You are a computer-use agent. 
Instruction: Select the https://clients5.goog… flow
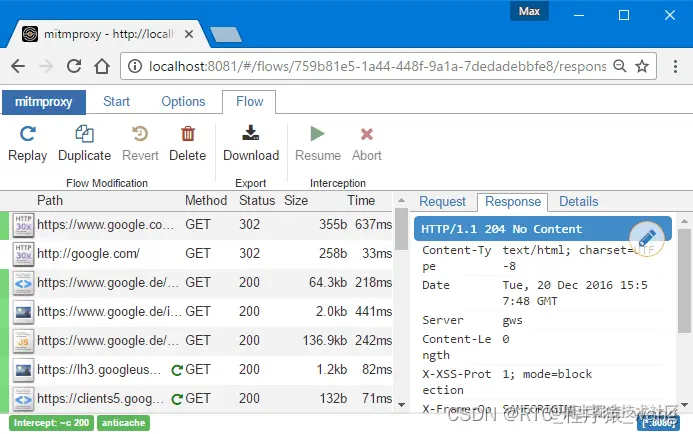[196, 399]
